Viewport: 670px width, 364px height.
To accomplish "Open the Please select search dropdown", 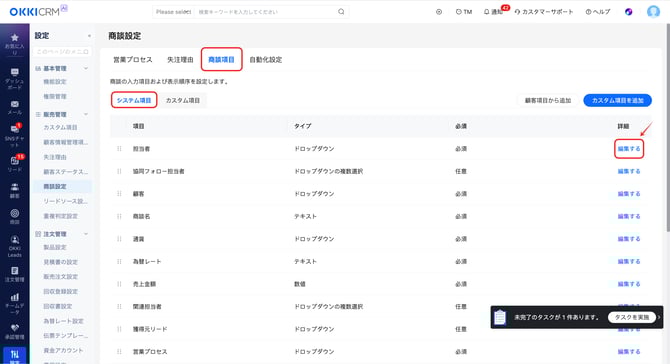I will coord(173,12).
